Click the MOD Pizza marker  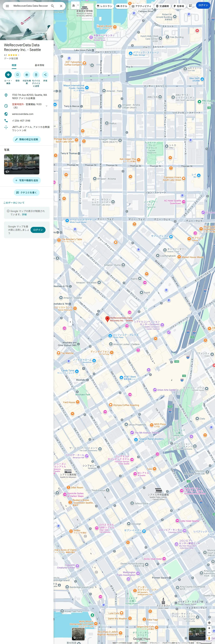coord(152,425)
